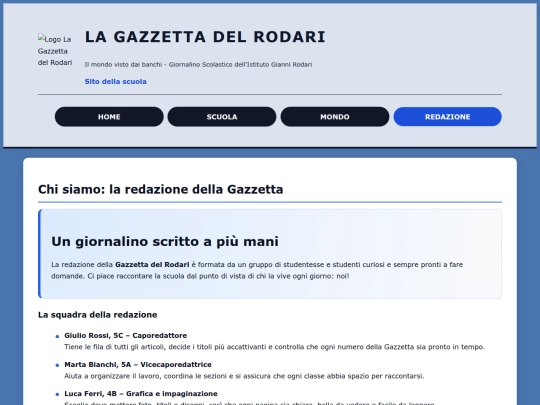
Task: Click the LA GAZZETTA DEL RODARI title
Action: [x=205, y=37]
